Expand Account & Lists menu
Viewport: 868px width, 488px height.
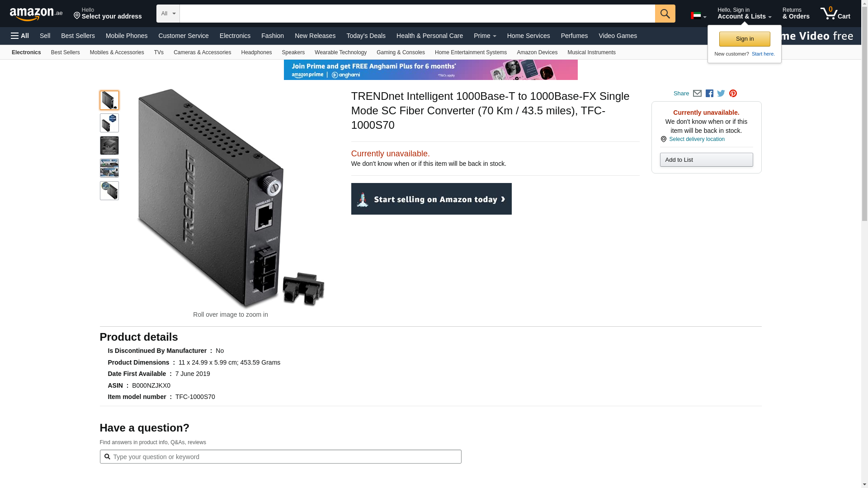coord(744,14)
